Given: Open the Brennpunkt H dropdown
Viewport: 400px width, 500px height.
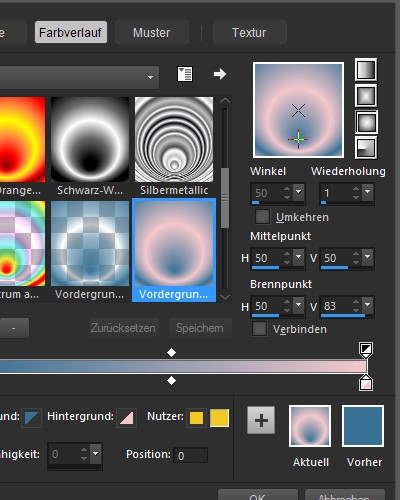Looking at the screenshot, I should click(299, 305).
